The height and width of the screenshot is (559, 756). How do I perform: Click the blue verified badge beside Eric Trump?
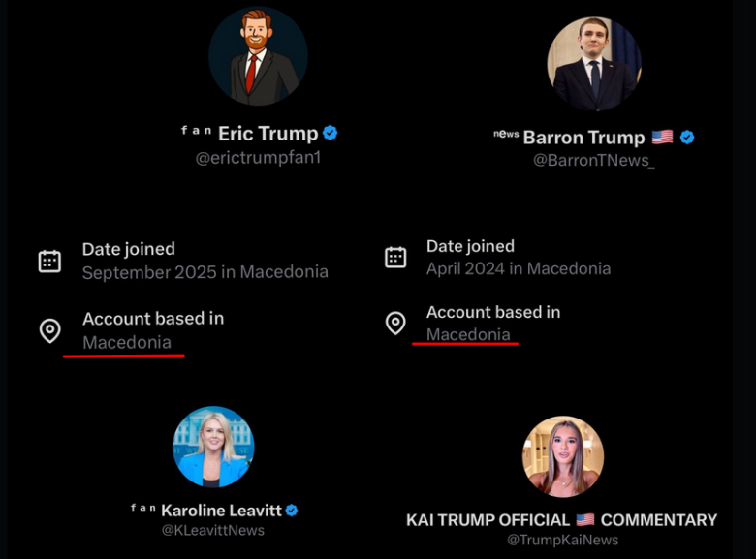click(331, 134)
